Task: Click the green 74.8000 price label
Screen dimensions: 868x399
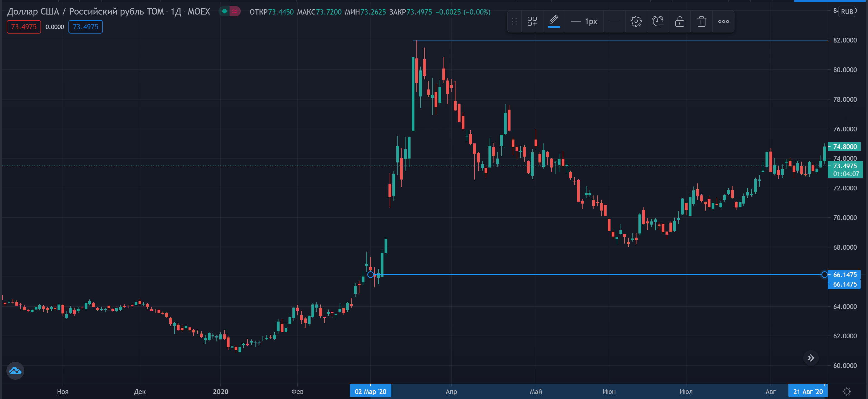Action: pyautogui.click(x=845, y=147)
